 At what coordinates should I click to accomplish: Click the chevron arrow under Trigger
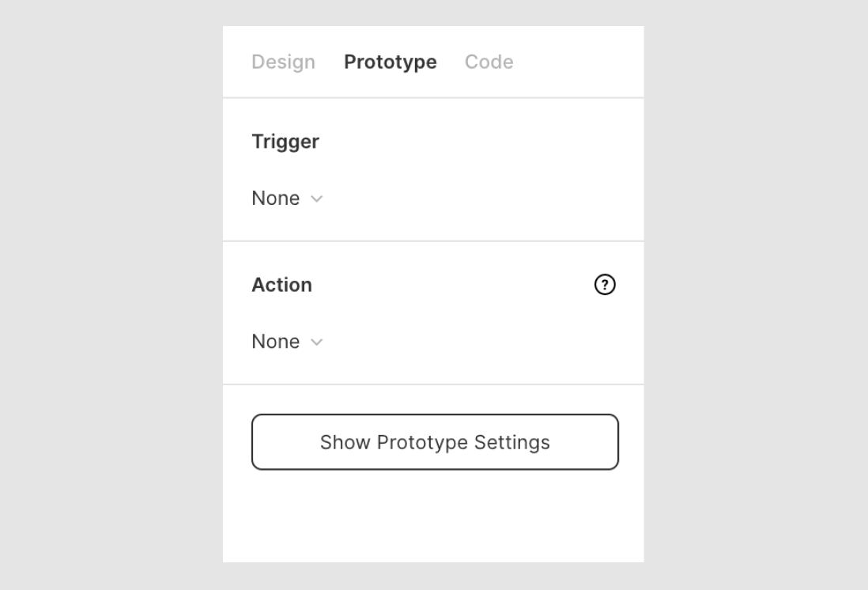pyautogui.click(x=317, y=199)
